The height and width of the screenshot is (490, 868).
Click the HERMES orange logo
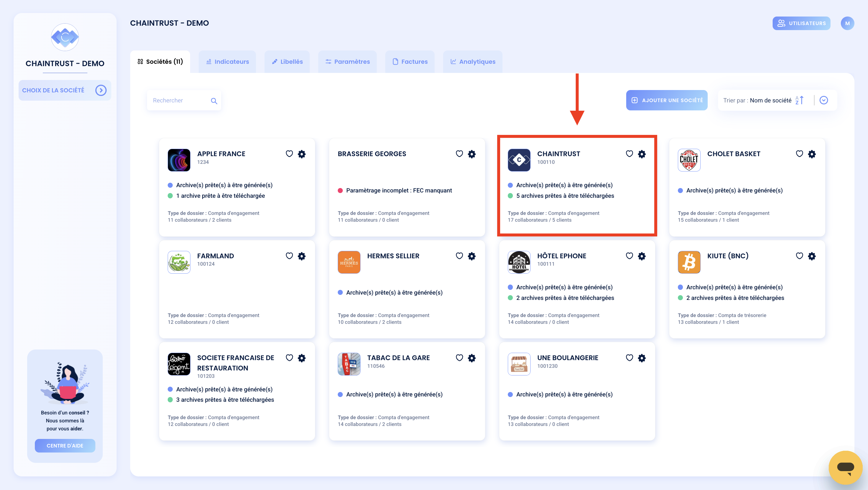[349, 262]
